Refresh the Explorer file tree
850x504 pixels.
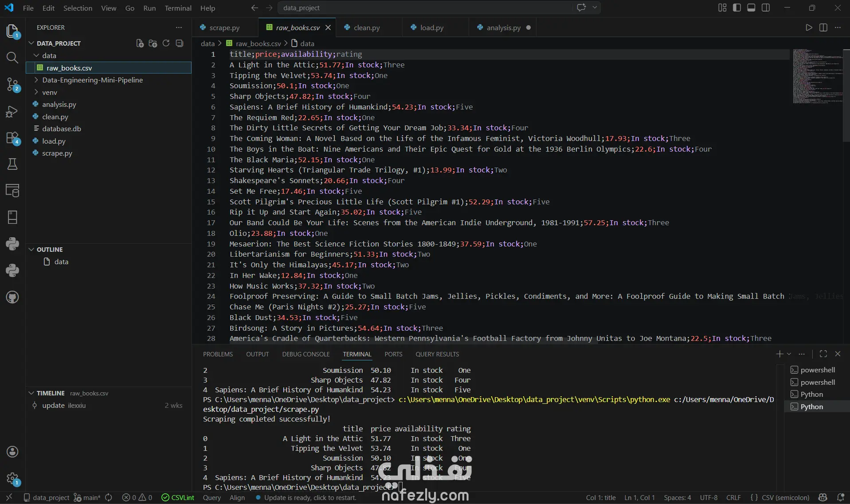coord(166,43)
